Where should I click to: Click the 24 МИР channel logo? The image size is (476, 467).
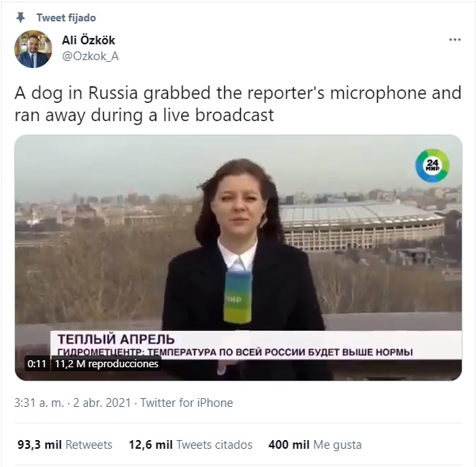[432, 165]
